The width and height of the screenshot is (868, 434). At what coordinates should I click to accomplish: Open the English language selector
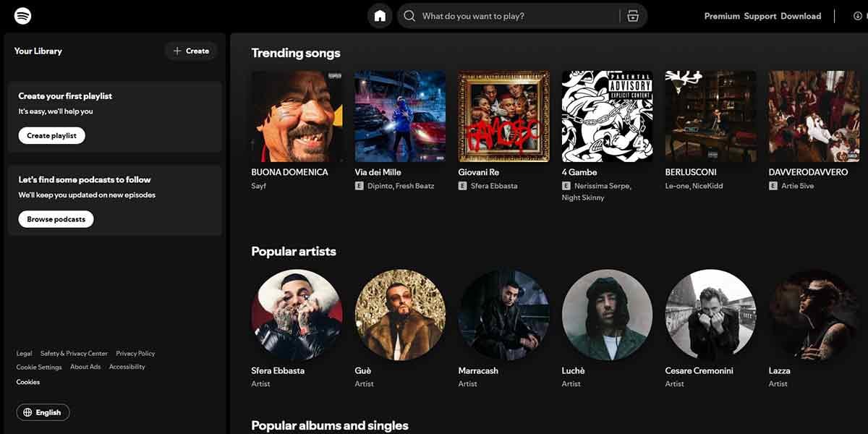pyautogui.click(x=43, y=412)
